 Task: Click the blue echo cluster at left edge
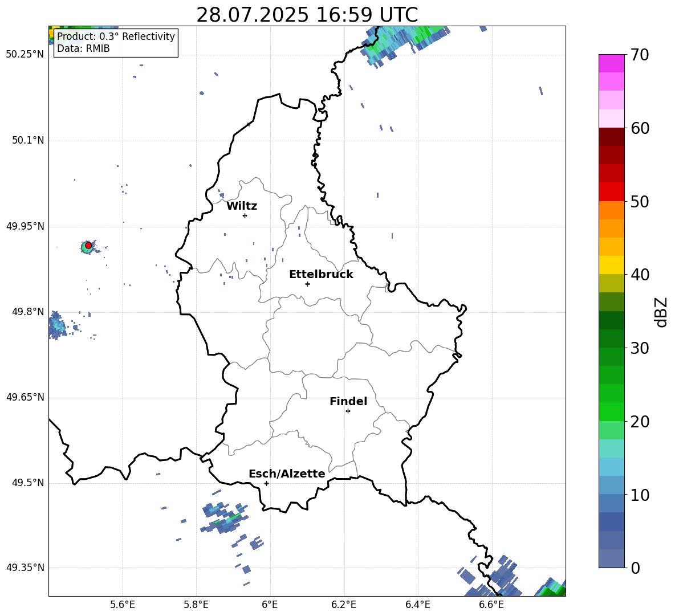pyautogui.click(x=56, y=325)
